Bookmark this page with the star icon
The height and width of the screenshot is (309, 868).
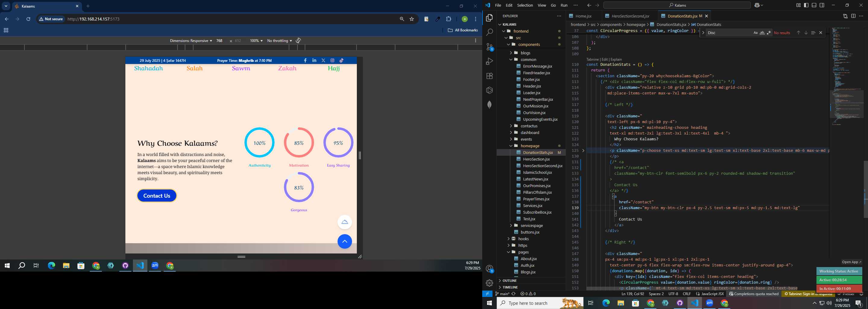pos(412,19)
